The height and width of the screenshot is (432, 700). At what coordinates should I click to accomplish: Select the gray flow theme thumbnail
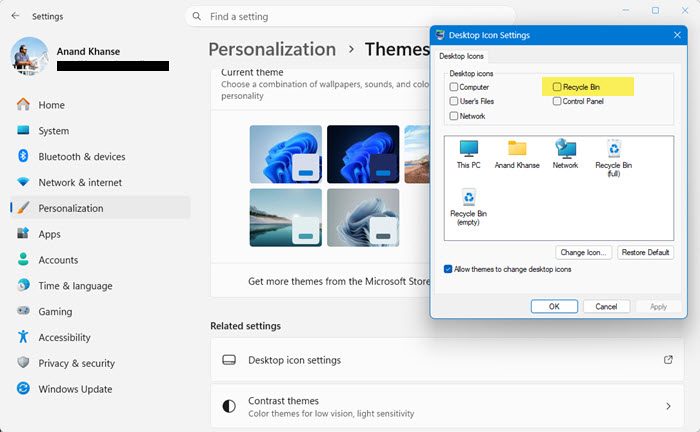coord(363,217)
